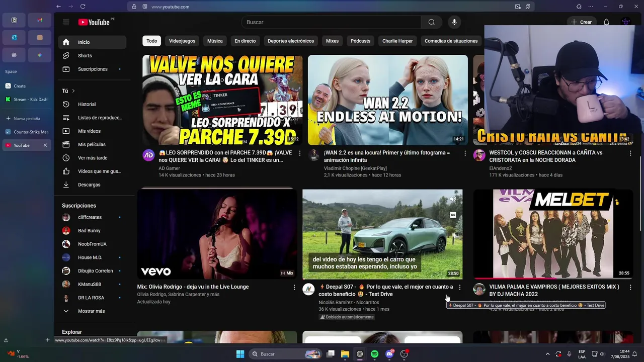Open the WAN 2.2 Endless AI Motion thumbnail
This screenshot has height=362, width=644.
pyautogui.click(x=387, y=100)
